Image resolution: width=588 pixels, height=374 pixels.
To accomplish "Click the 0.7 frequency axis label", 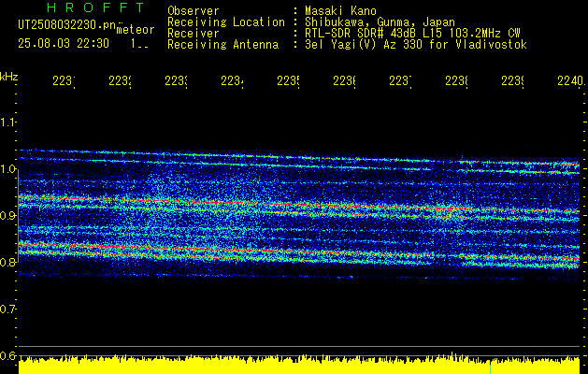I will pos(7,309).
